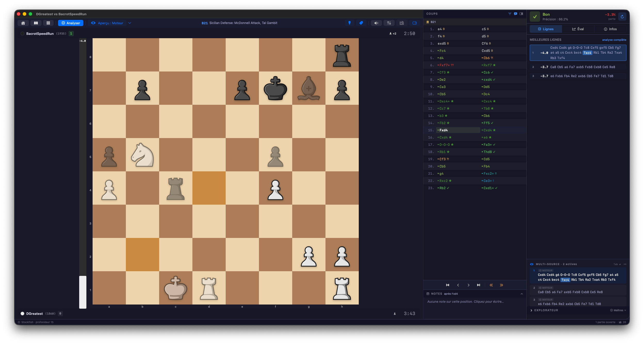This screenshot has height=344, width=644.
Task: Toggle the hint lightbulb icon
Action: tap(349, 23)
